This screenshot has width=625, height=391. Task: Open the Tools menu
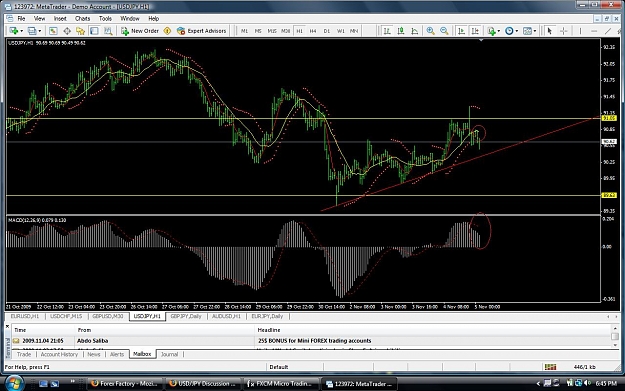[x=105, y=18]
